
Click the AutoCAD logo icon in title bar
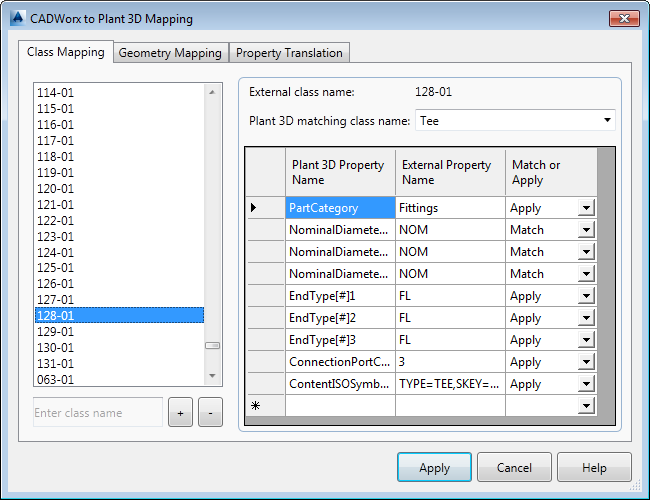click(17, 18)
